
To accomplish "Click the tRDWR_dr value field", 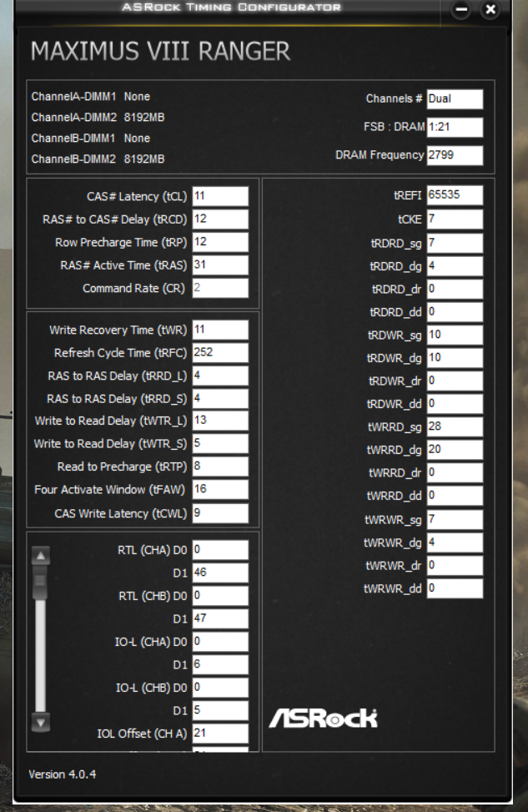I will 455,381.
